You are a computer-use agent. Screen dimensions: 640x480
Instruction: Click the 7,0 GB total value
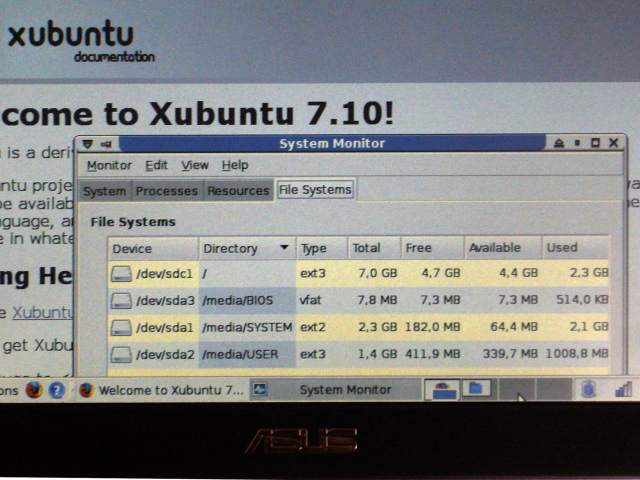[x=378, y=273]
